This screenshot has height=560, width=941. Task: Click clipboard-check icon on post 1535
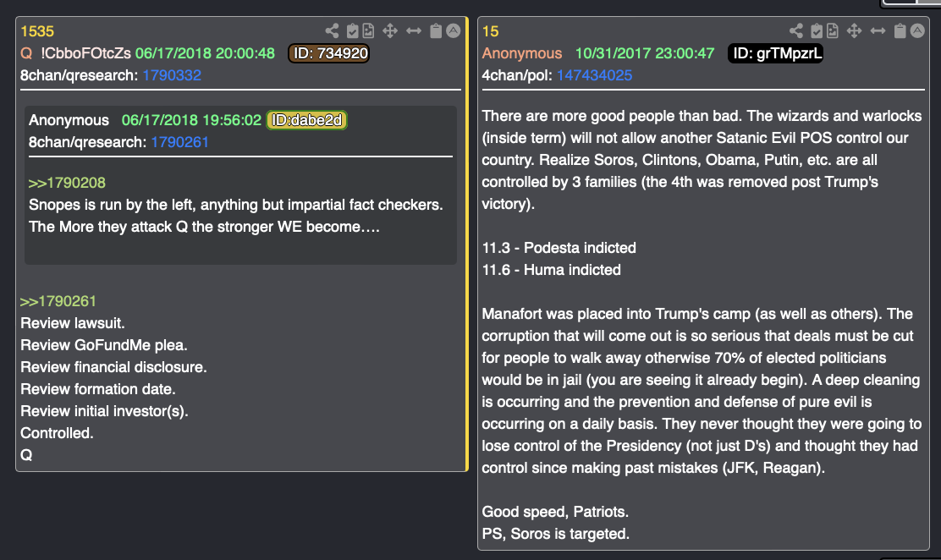coord(353,31)
